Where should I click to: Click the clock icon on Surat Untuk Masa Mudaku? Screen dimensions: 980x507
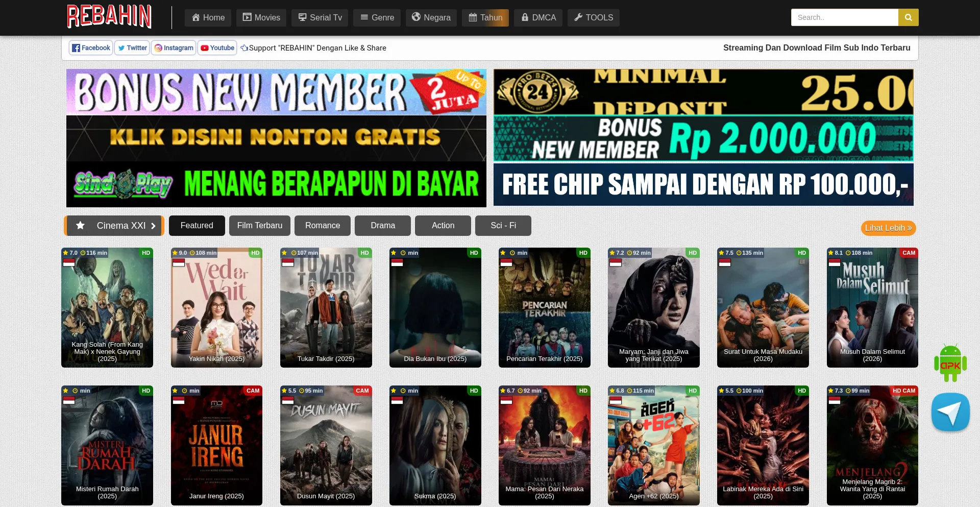(x=739, y=253)
